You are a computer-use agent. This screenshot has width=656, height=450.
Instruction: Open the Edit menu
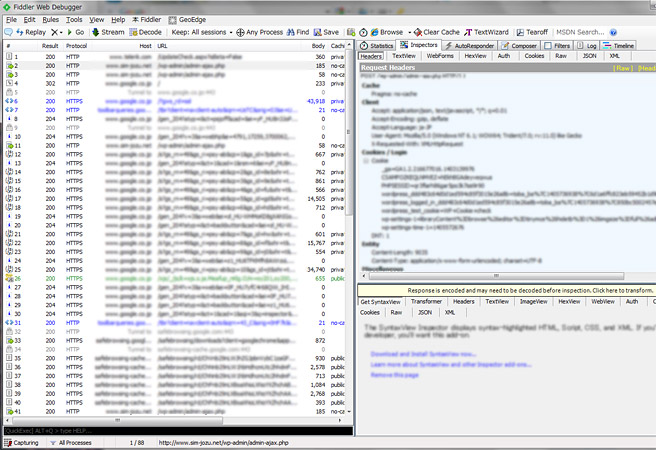29,20
